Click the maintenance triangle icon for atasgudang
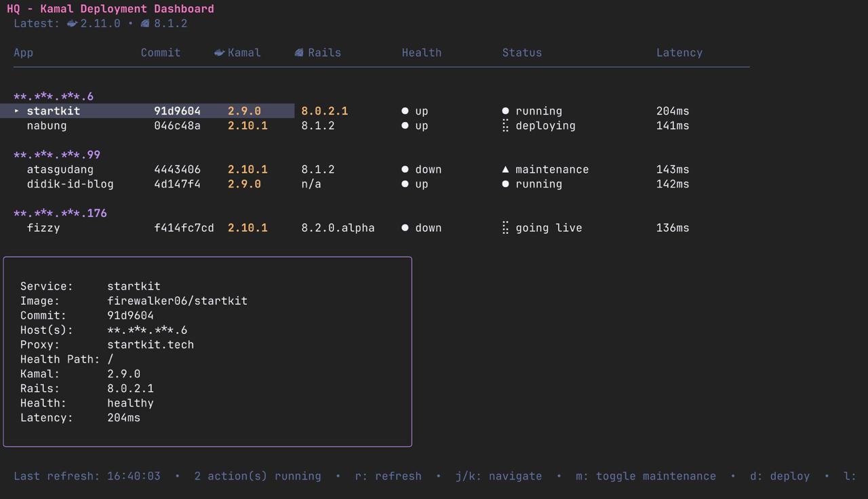This screenshot has width=868, height=499. 505,169
